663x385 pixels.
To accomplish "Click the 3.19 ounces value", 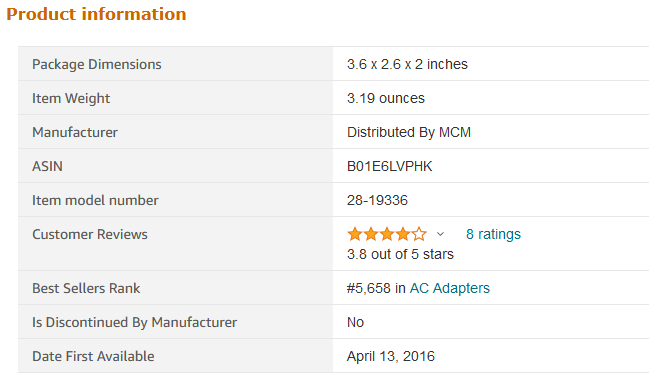I will click(386, 98).
